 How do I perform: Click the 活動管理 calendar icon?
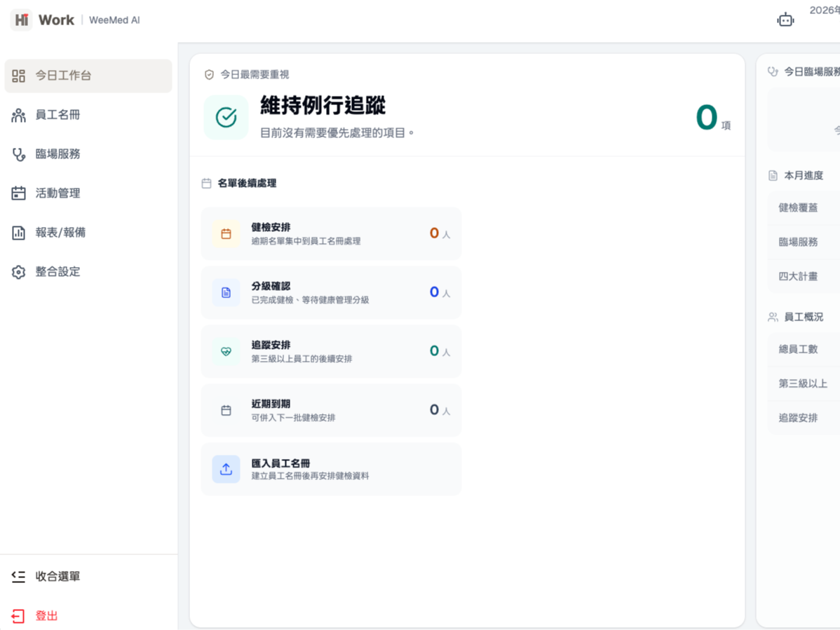(x=19, y=193)
